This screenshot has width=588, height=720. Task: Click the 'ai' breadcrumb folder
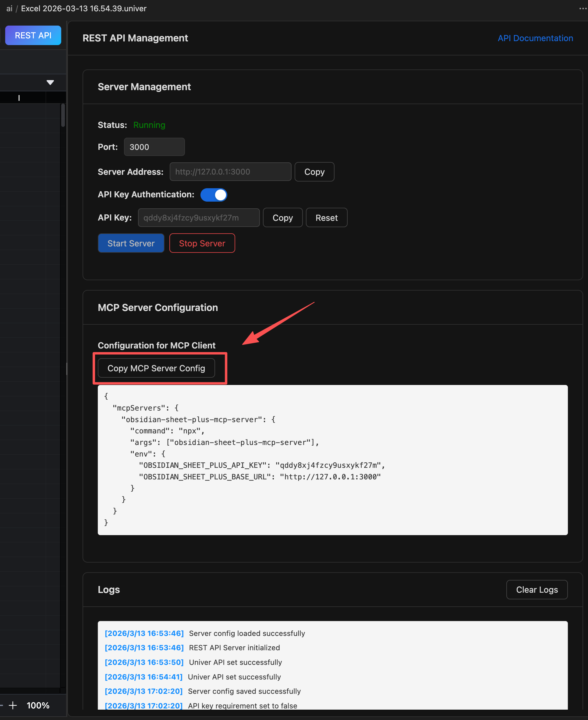9,9
